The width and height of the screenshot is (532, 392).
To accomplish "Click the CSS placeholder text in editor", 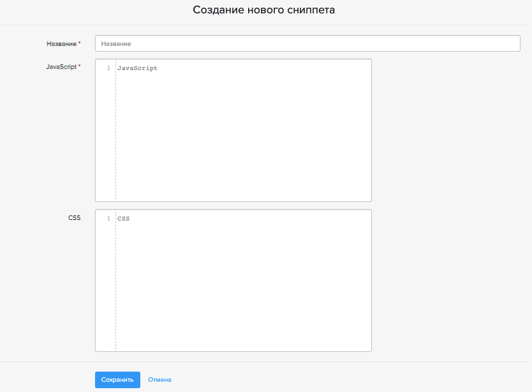I will 123,219.
